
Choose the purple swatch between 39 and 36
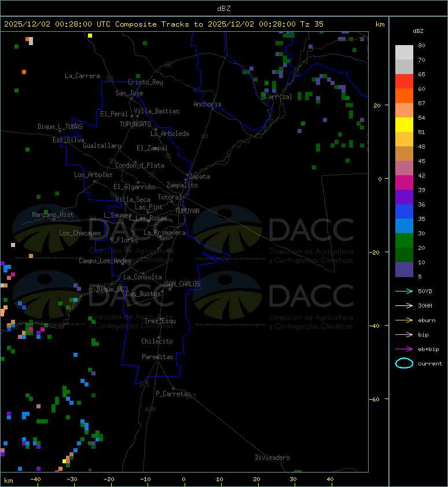tap(404, 197)
